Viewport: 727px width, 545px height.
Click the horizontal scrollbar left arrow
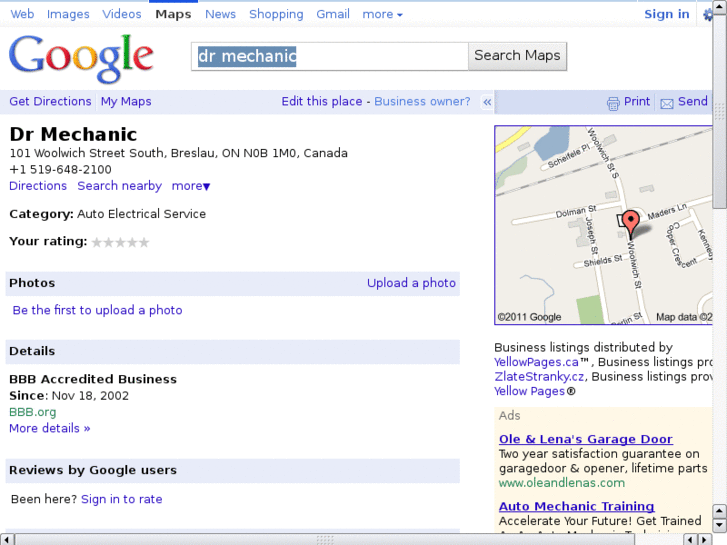[x=7, y=539]
